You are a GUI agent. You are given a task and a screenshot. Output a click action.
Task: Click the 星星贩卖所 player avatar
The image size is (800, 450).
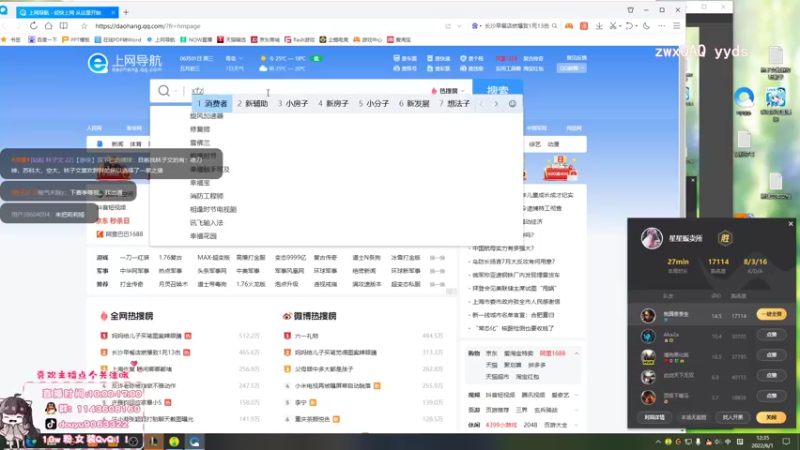pyautogui.click(x=652, y=239)
